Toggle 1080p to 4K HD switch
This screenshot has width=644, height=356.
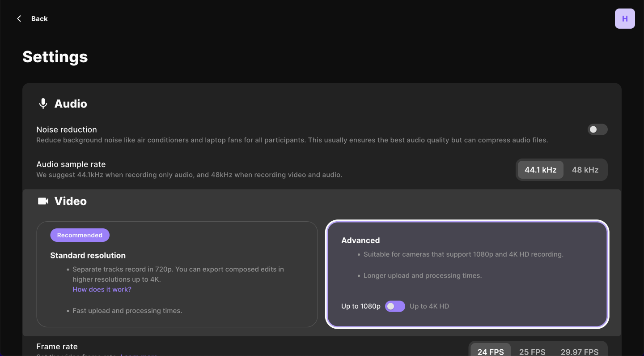click(x=395, y=306)
